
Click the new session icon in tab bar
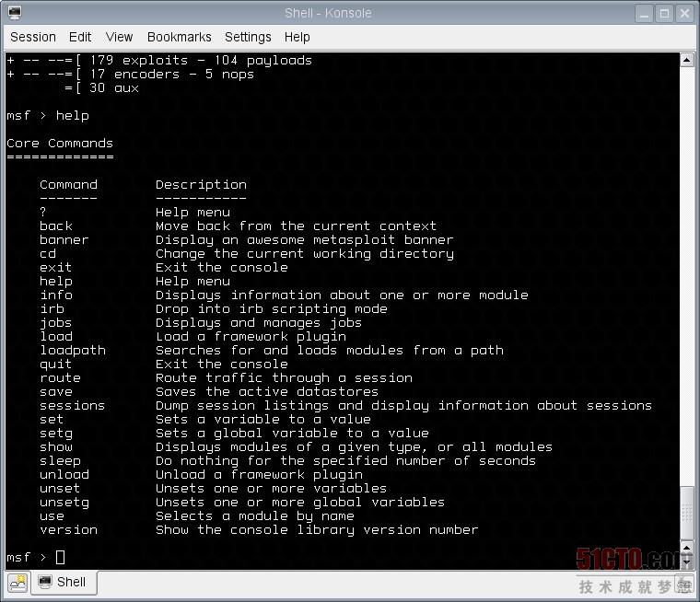[17, 582]
